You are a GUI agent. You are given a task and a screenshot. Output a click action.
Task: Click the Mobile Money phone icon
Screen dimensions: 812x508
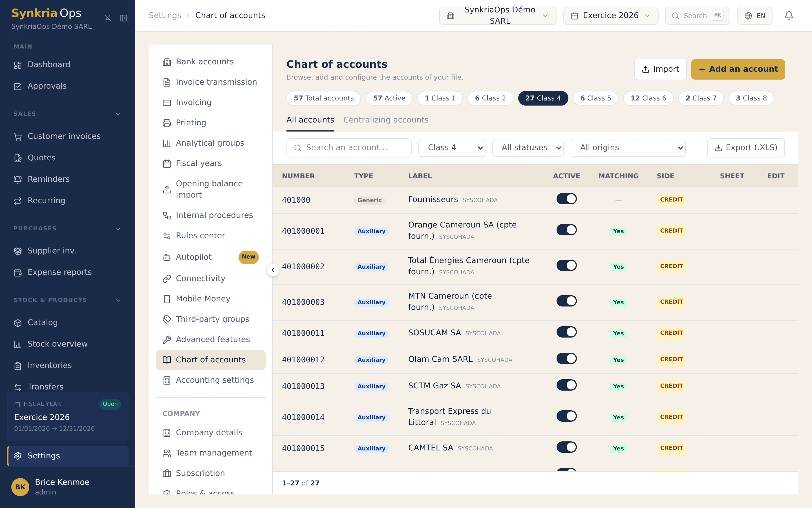(167, 299)
